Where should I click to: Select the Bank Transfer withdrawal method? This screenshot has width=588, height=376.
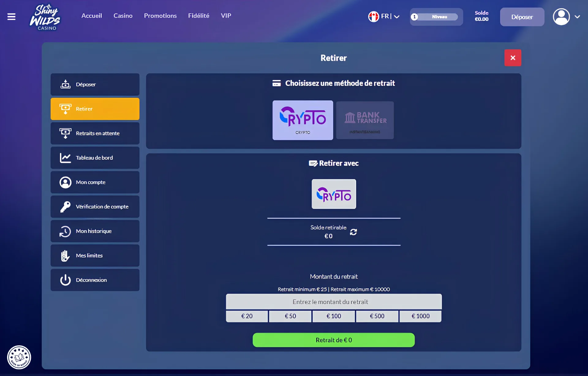(x=365, y=120)
